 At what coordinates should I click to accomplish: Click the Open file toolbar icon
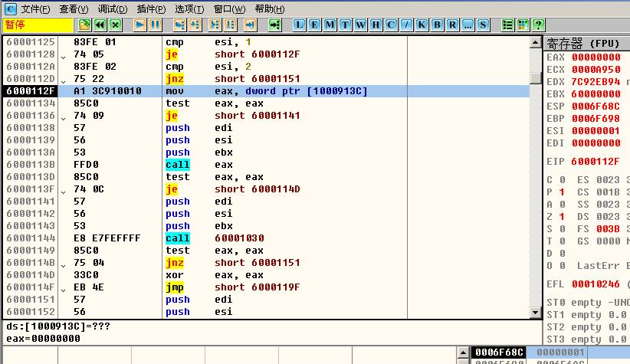(84, 25)
